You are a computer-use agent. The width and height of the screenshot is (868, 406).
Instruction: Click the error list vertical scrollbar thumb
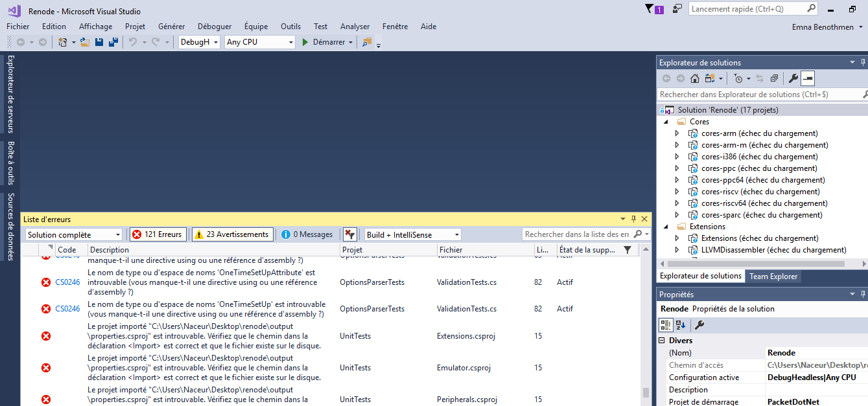pyautogui.click(x=645, y=392)
